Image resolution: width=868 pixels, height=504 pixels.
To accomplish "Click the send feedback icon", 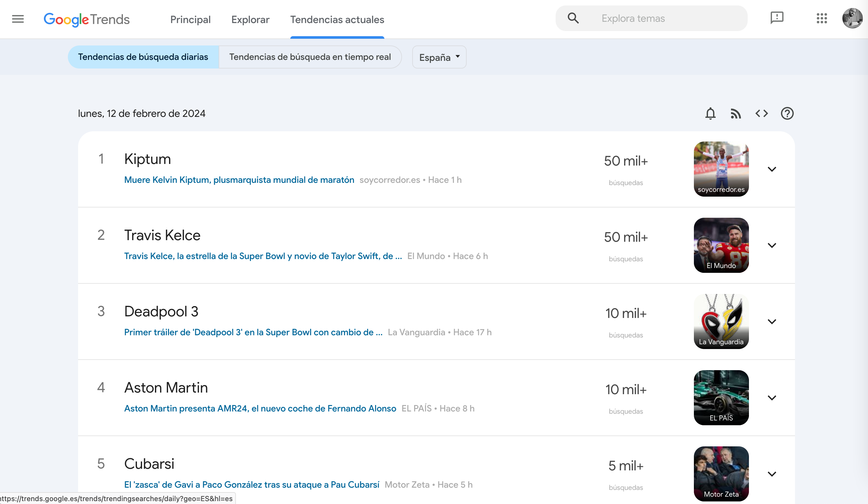I will coord(777,18).
